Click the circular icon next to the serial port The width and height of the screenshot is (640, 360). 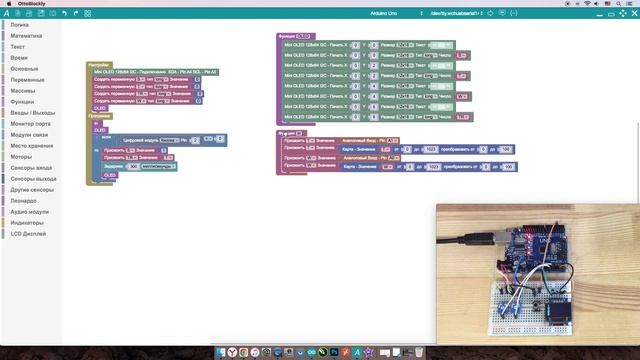coord(490,13)
